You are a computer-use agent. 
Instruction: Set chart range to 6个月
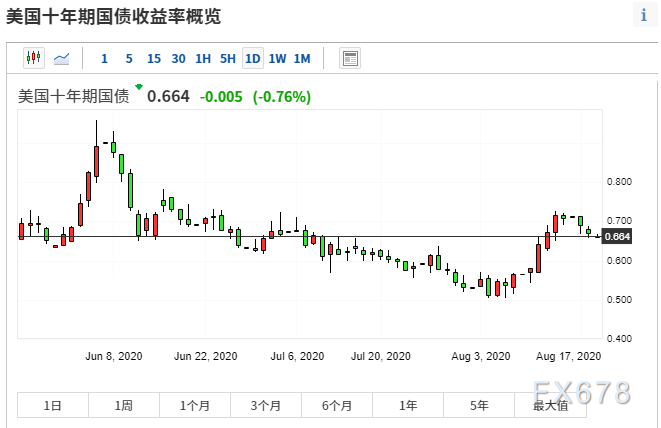(337, 405)
